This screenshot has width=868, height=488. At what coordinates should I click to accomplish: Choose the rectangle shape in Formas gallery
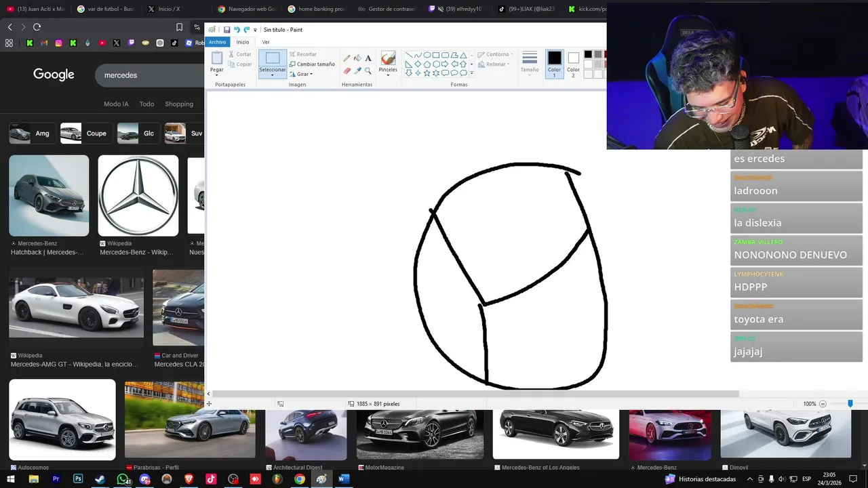[436, 55]
